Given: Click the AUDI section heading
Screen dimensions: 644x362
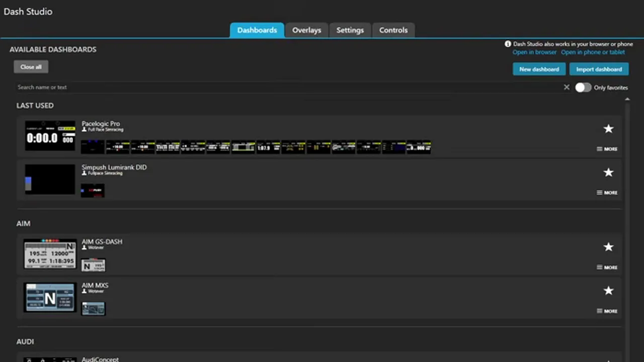Looking at the screenshot, I should click(x=25, y=342).
